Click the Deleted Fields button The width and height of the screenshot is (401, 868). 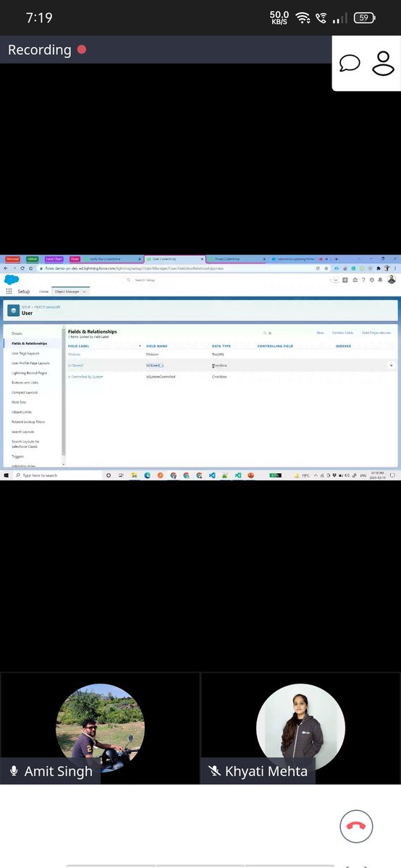point(343,333)
